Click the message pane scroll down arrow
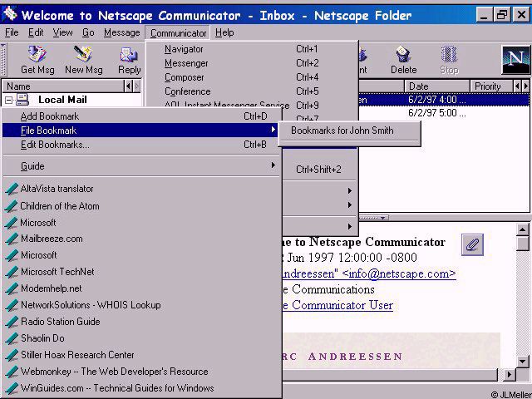 [523, 361]
